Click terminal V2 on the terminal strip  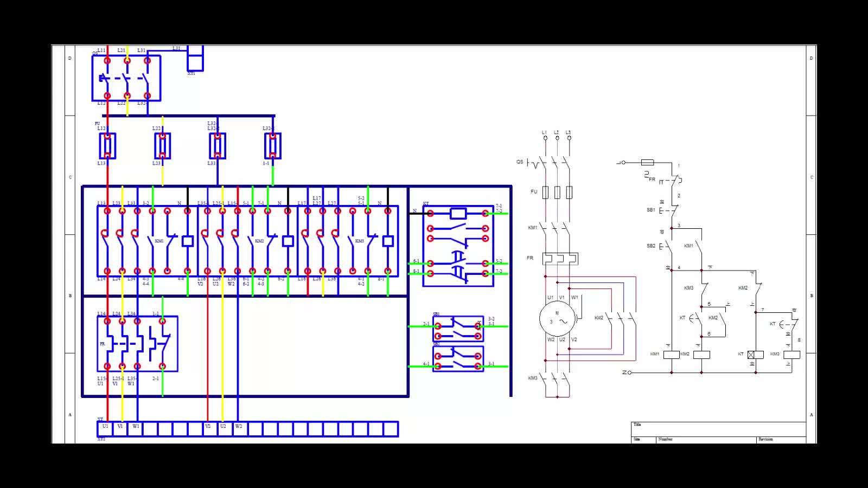[x=208, y=429]
